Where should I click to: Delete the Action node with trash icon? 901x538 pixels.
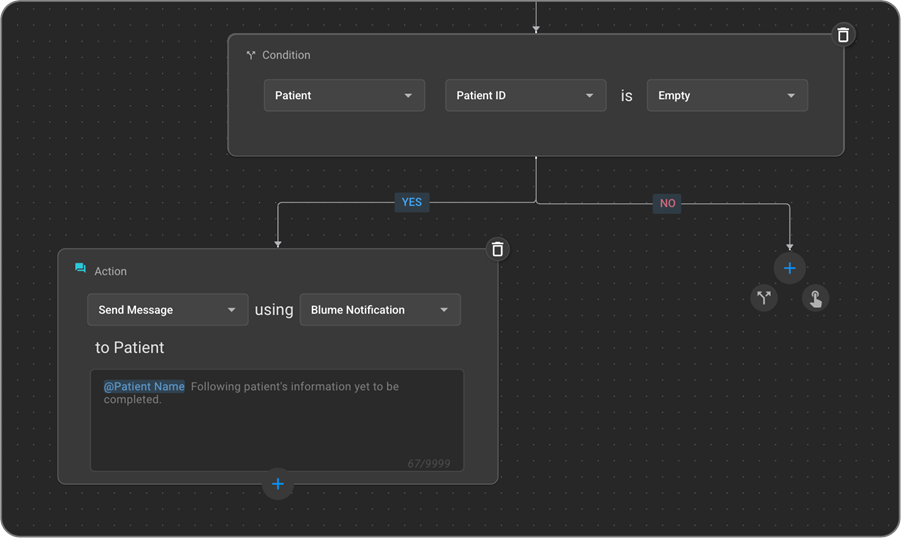coord(497,249)
